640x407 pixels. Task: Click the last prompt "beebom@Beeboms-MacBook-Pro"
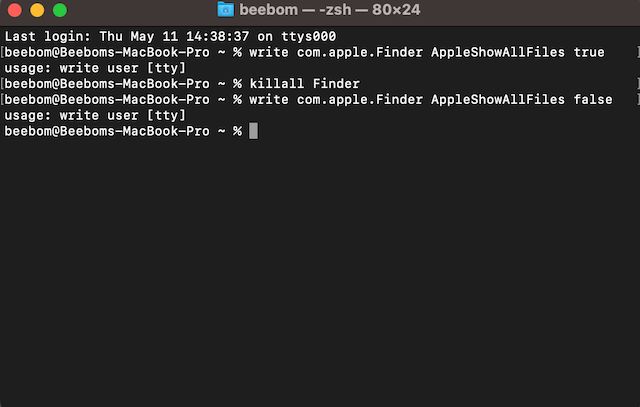click(x=107, y=132)
